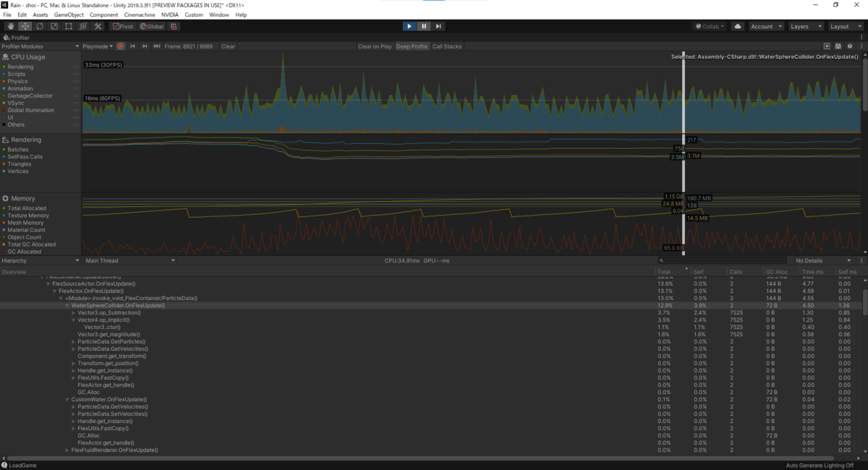Viewport: 868px width, 470px height.
Task: Open the GameObject menu
Action: click(x=69, y=14)
